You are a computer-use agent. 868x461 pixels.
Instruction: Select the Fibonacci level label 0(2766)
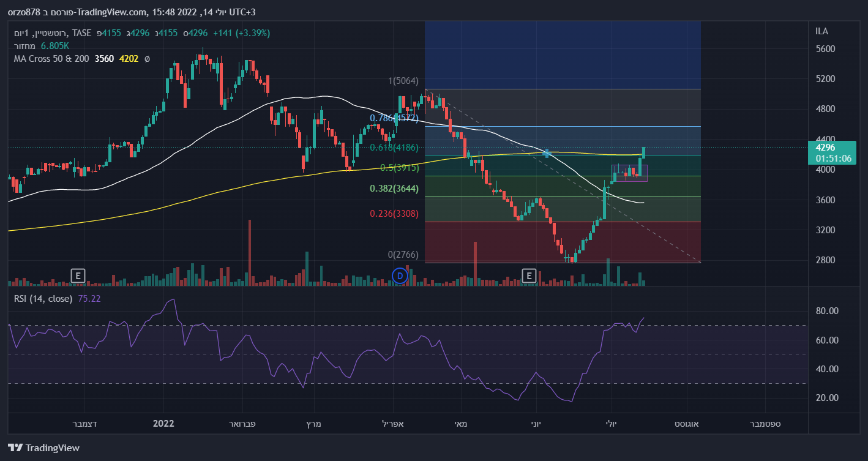(403, 255)
